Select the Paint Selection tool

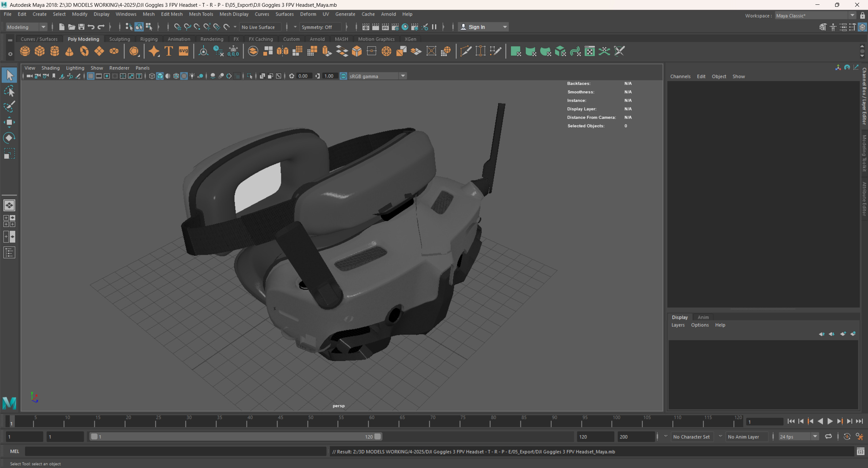[9, 106]
